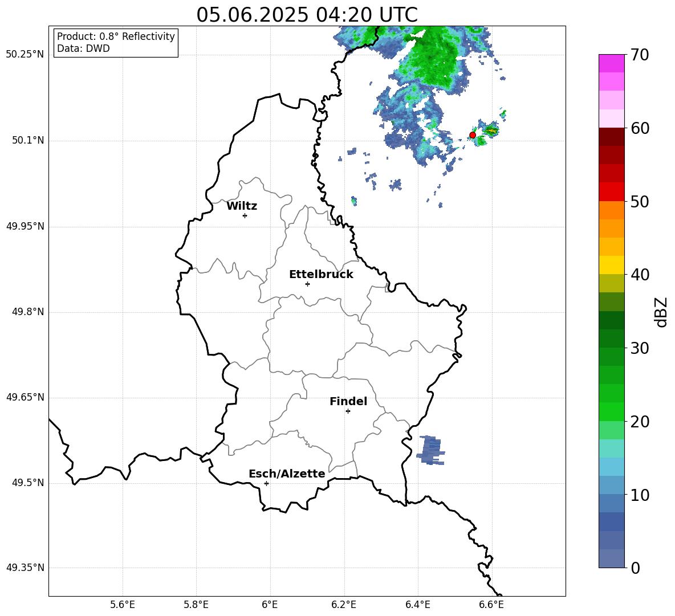
Task: Click the longitude label 5.6°E
Action: click(x=123, y=605)
